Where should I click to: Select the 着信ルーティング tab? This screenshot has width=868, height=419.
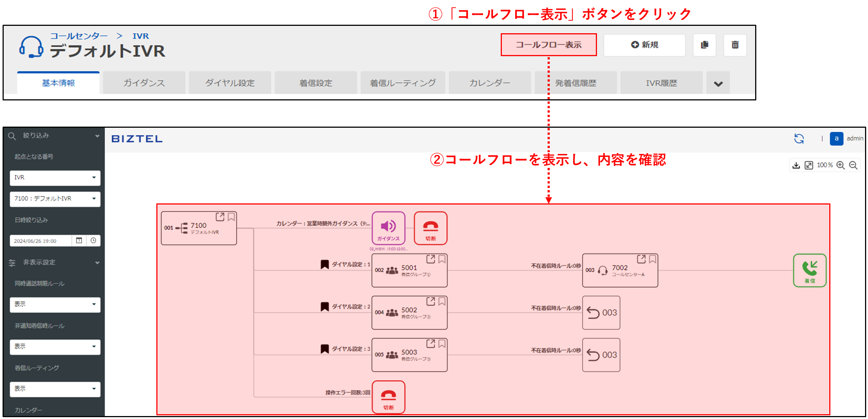click(x=403, y=83)
